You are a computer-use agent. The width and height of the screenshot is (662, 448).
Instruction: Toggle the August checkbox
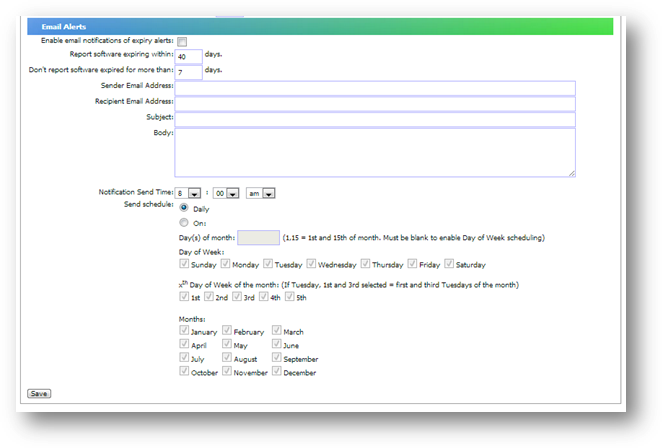[227, 357]
